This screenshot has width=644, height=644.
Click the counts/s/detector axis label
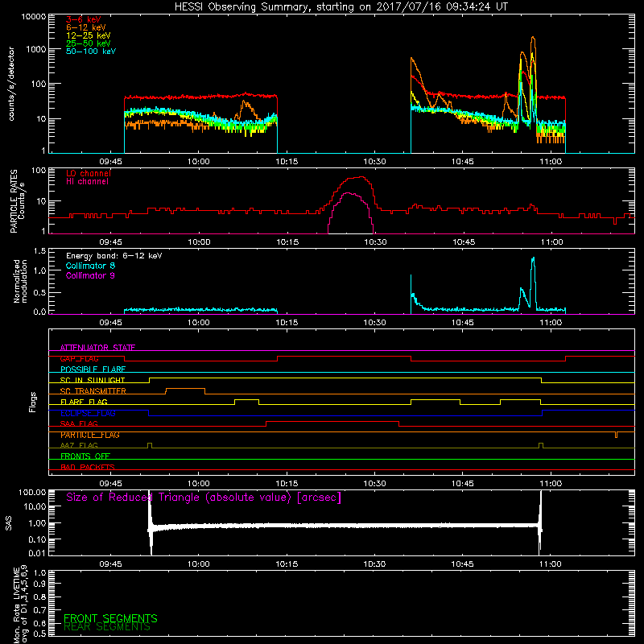click(11, 84)
